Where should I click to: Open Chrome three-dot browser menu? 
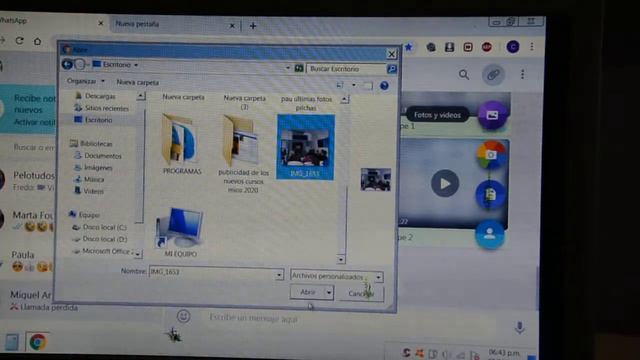(x=532, y=47)
